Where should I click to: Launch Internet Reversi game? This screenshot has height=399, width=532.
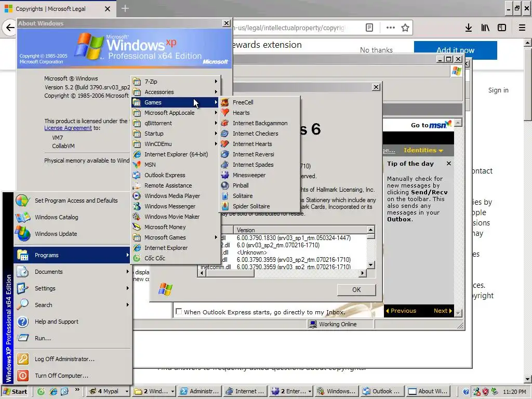(x=260, y=154)
